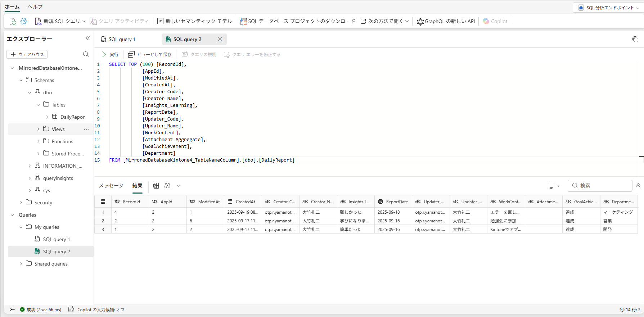The height and width of the screenshot is (317, 644).
Task: Collapse MirroredDatabaseKintone node
Action: tap(12, 68)
